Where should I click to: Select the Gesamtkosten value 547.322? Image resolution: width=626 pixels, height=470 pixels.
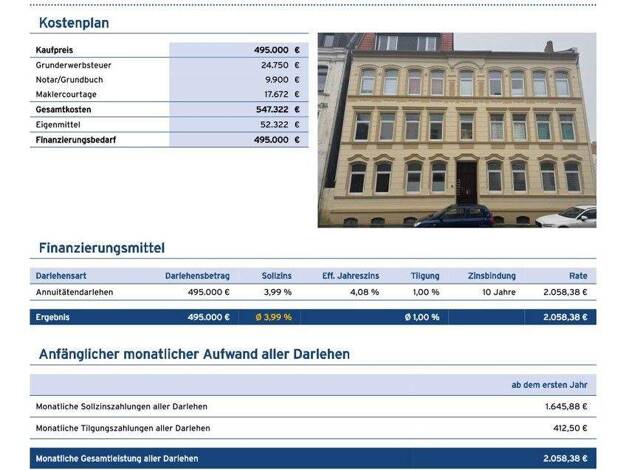pyautogui.click(x=271, y=109)
